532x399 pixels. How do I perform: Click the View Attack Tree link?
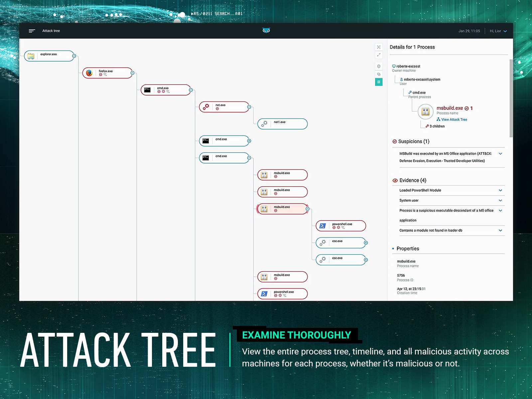(453, 119)
